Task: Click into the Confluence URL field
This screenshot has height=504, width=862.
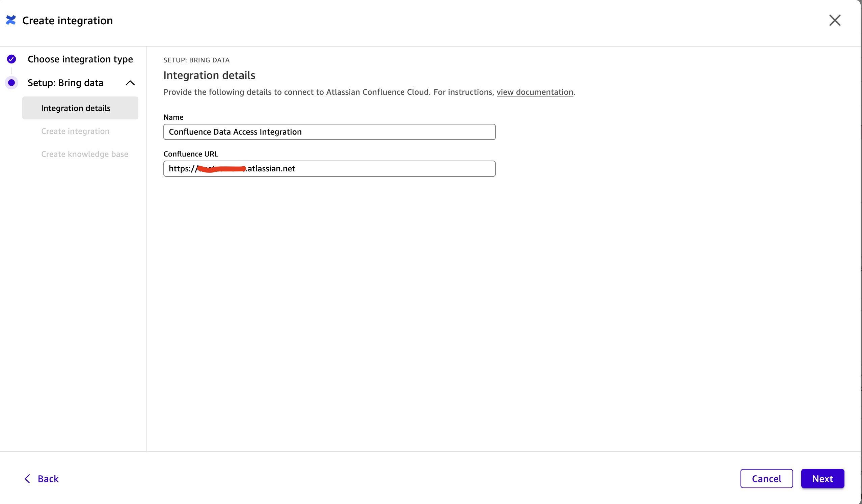Action: point(329,169)
